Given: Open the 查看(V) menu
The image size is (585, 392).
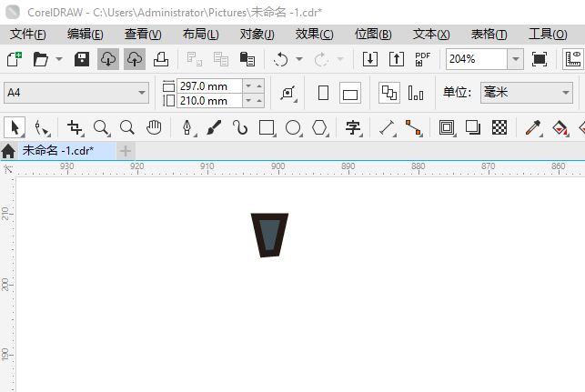Looking at the screenshot, I should click(x=143, y=35).
